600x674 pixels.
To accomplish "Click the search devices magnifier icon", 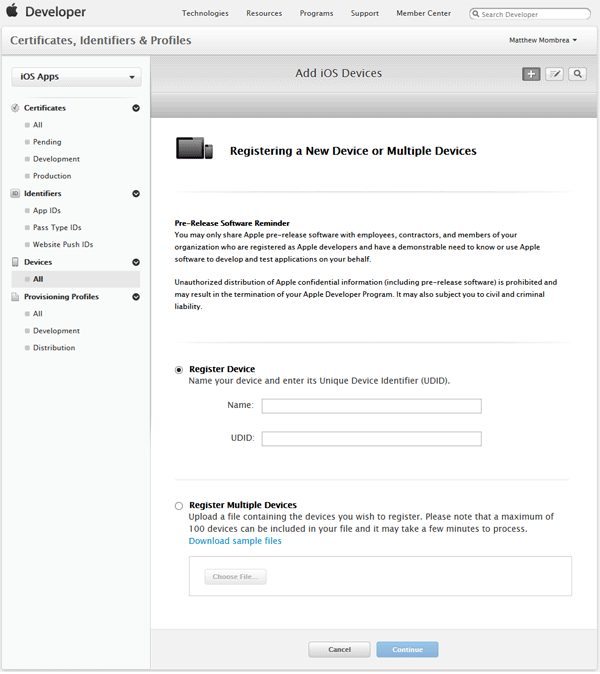I will click(578, 74).
